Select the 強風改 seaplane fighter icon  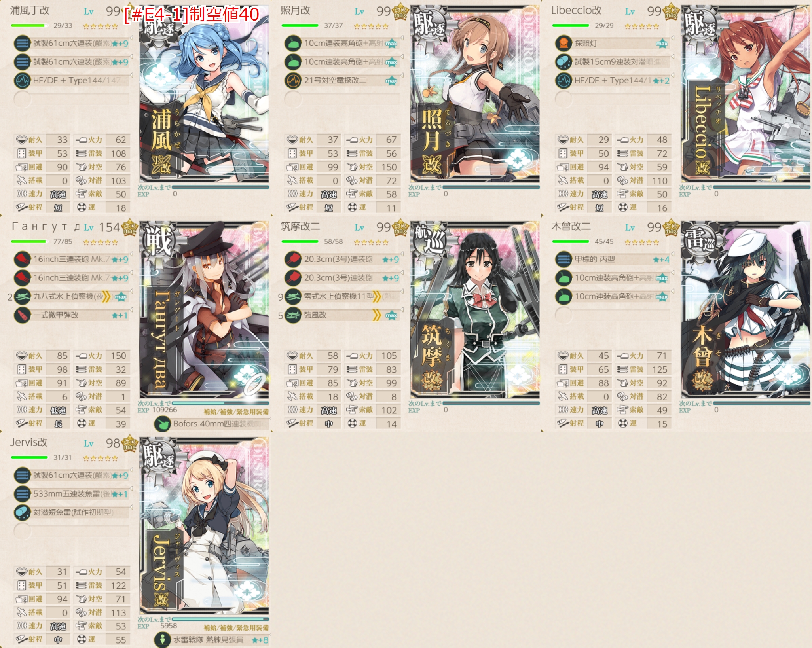[x=293, y=315]
